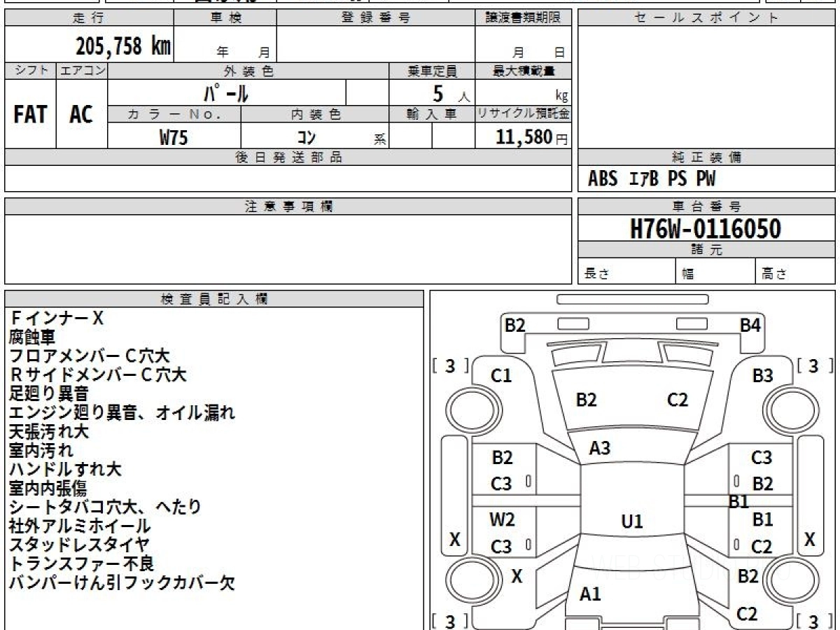Select the 登録番号 header
This screenshot has height=630, width=840.
tap(376, 18)
